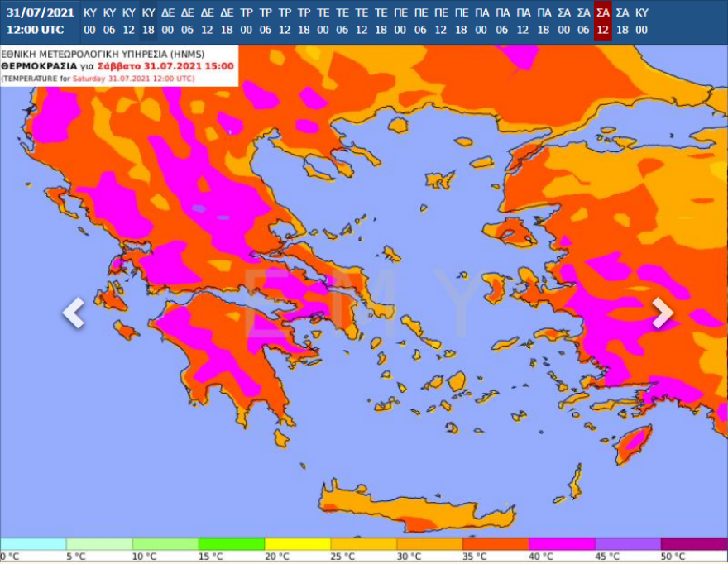Open the ΔΕ 12 forecast frame
The height and width of the screenshot is (564, 728).
[x=207, y=22]
